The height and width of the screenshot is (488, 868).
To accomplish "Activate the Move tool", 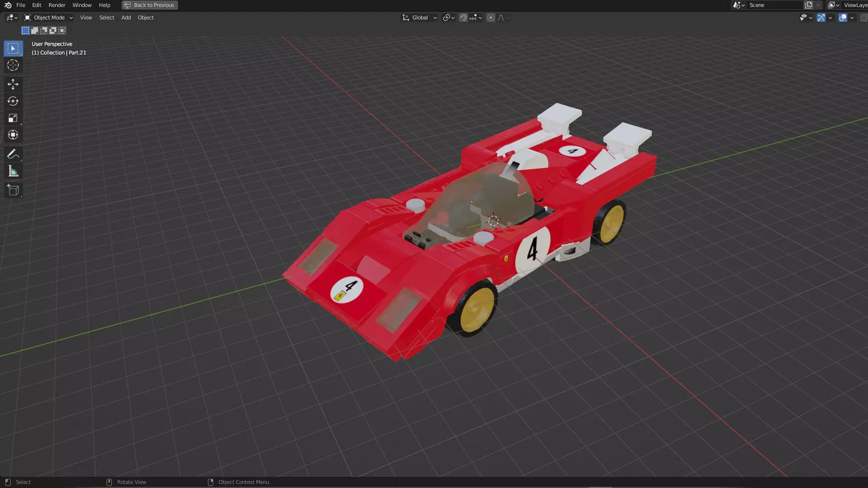I will 13,84.
